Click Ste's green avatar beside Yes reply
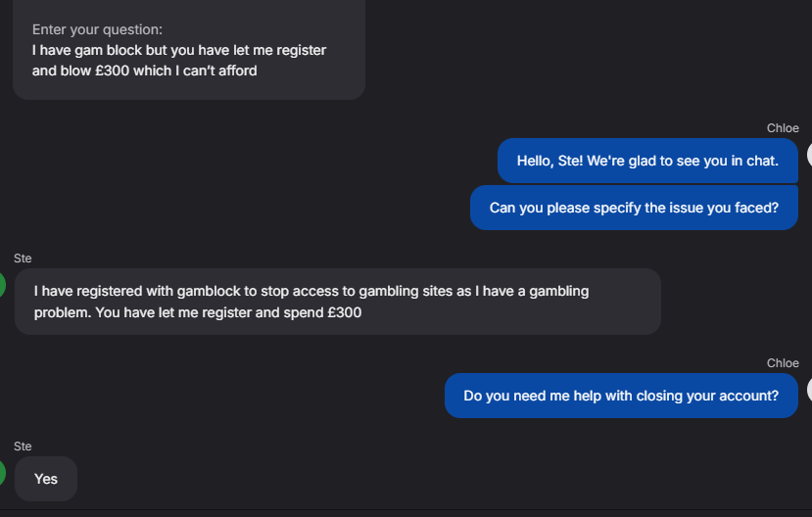 coord(3,473)
